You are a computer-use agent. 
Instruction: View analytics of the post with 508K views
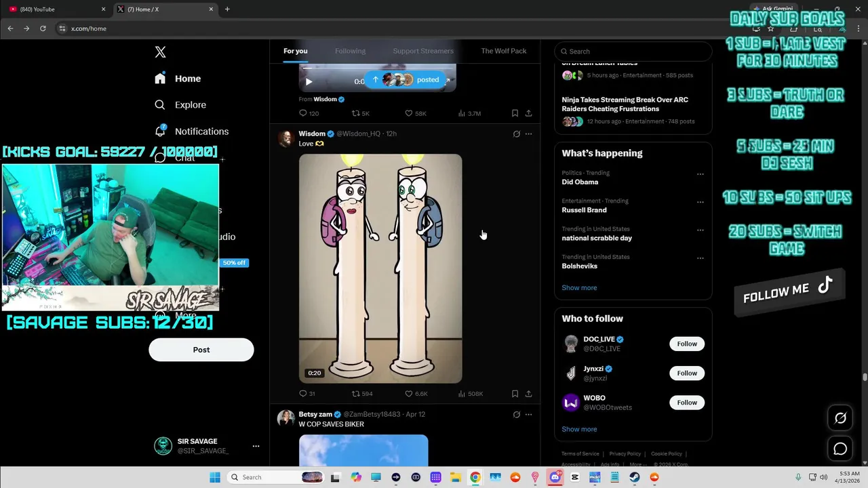(471, 394)
